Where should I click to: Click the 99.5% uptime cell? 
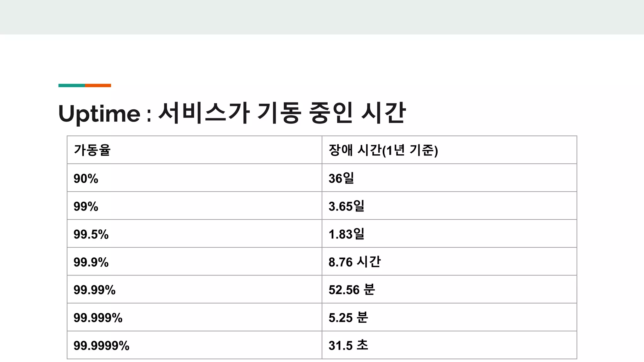(x=194, y=233)
